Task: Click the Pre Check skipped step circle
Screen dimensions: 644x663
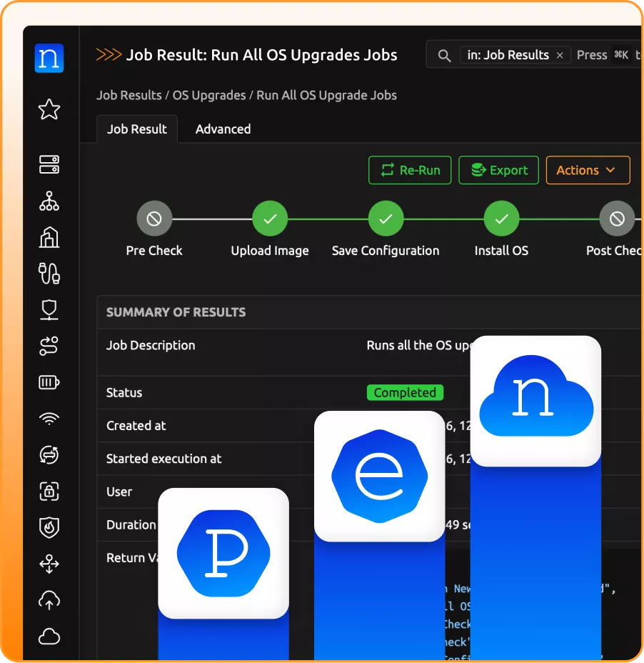Action: (x=154, y=219)
